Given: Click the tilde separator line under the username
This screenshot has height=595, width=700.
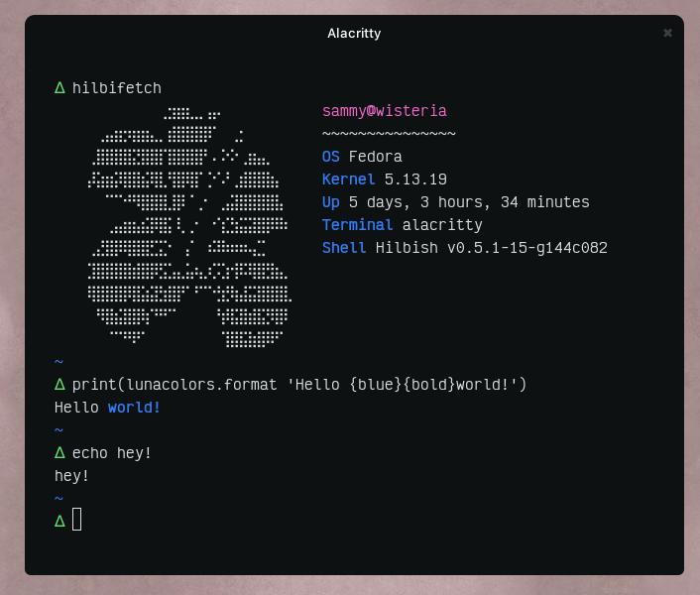Looking at the screenshot, I should click(x=389, y=134).
